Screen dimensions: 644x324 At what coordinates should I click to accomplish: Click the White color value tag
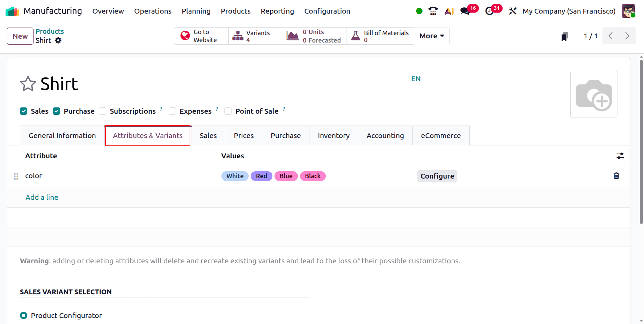pyautogui.click(x=235, y=176)
